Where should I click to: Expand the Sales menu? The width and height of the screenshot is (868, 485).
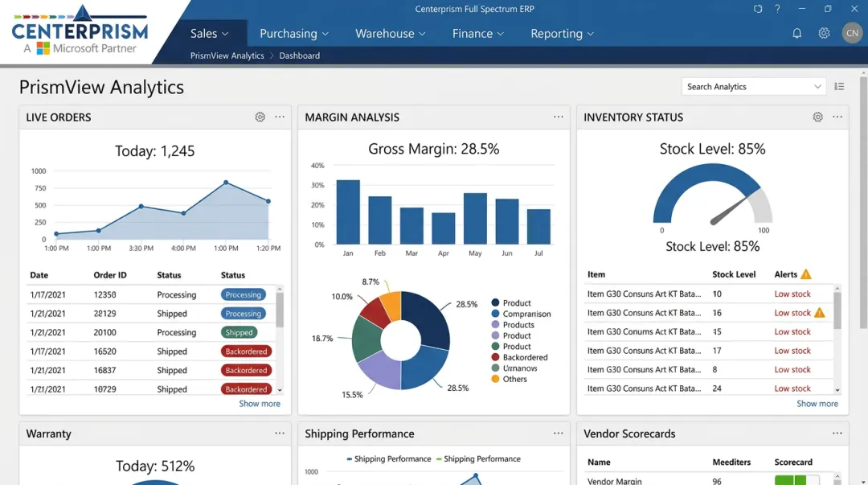click(x=209, y=33)
